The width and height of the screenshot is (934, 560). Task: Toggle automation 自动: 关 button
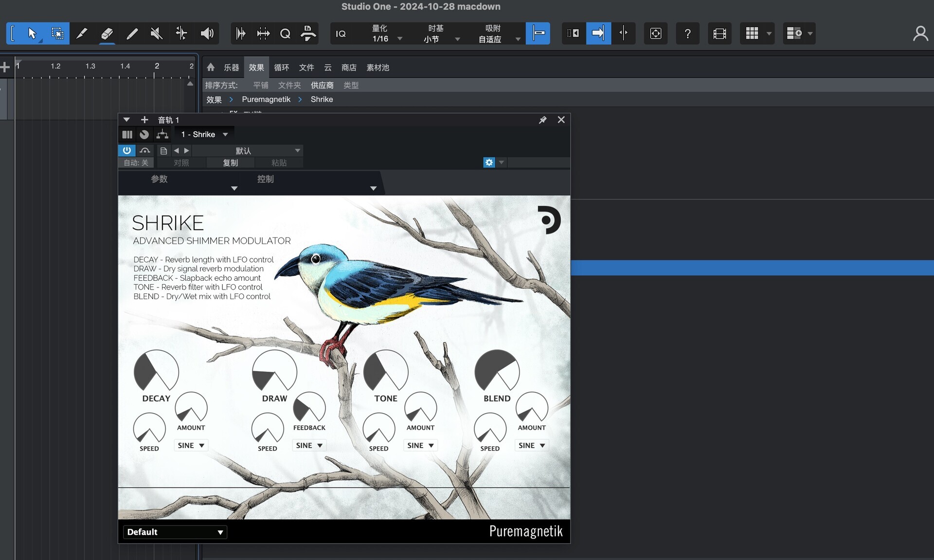136,163
